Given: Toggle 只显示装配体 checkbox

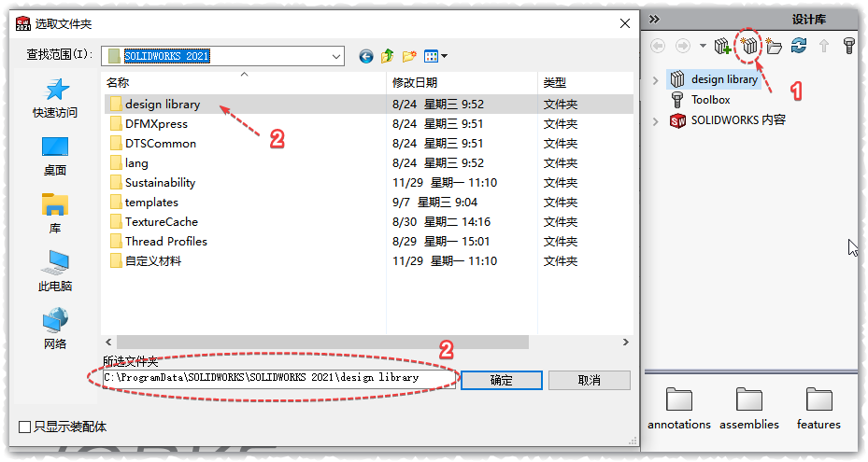Looking at the screenshot, I should pyautogui.click(x=24, y=427).
